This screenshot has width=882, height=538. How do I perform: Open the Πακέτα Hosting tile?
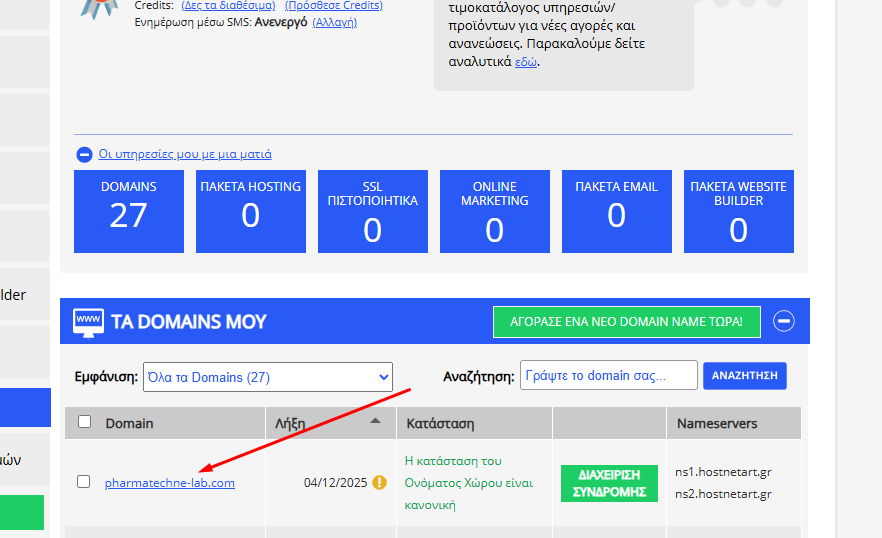coord(251,211)
